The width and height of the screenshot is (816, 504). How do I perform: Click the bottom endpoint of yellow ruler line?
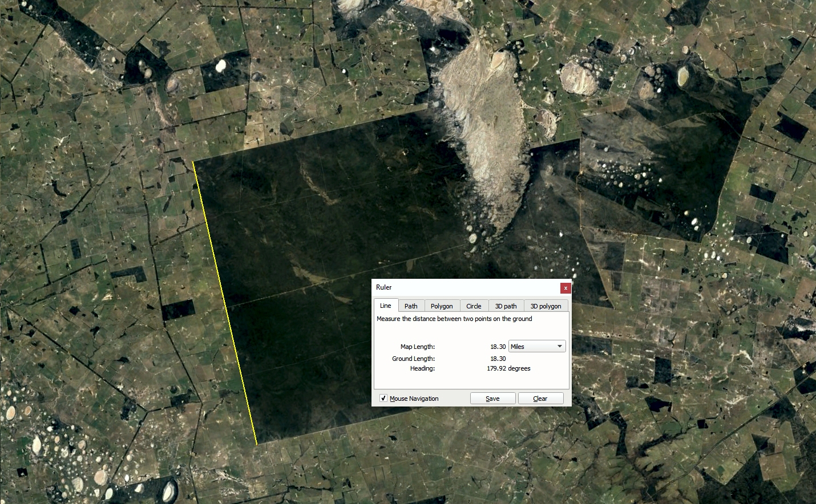[257, 444]
